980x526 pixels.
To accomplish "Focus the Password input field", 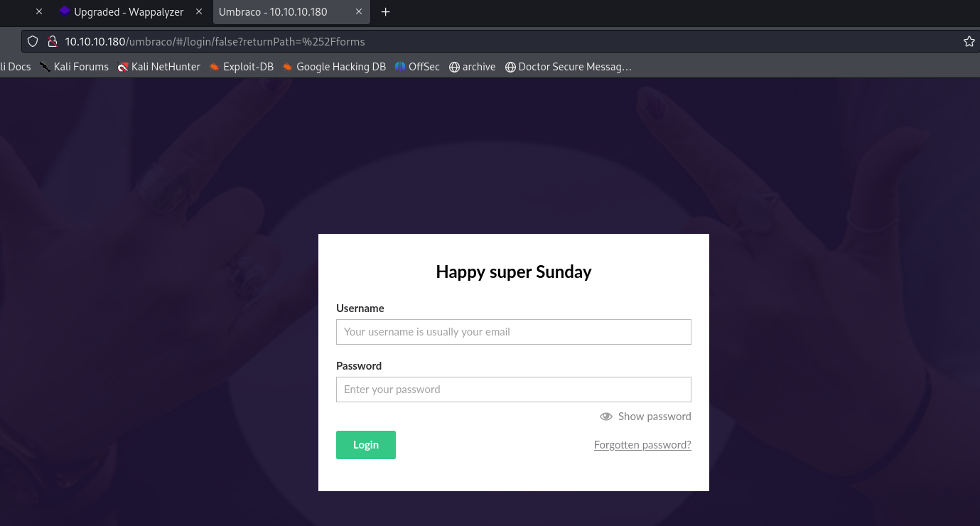I will tap(513, 390).
